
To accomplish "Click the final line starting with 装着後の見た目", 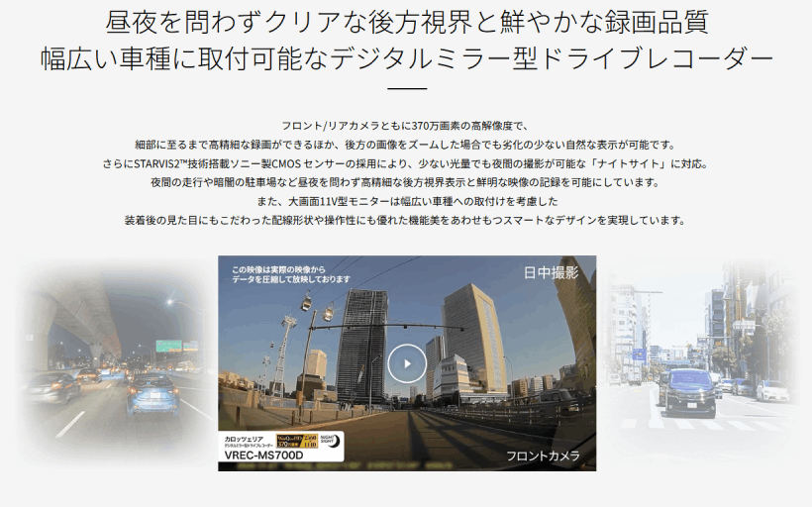I will tap(406, 220).
